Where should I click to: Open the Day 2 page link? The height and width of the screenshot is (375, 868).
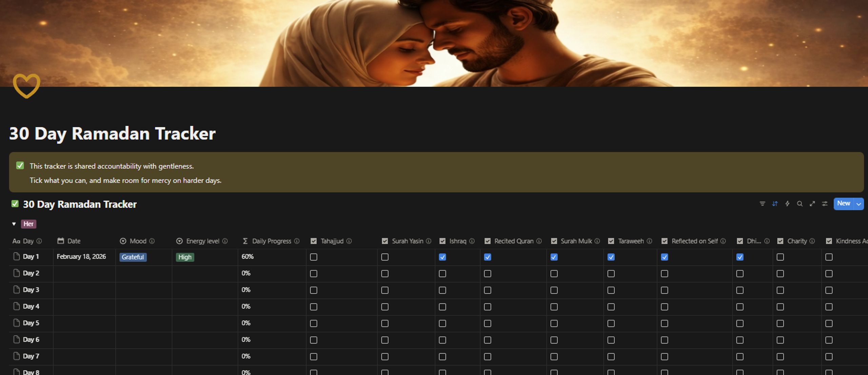tap(31, 273)
